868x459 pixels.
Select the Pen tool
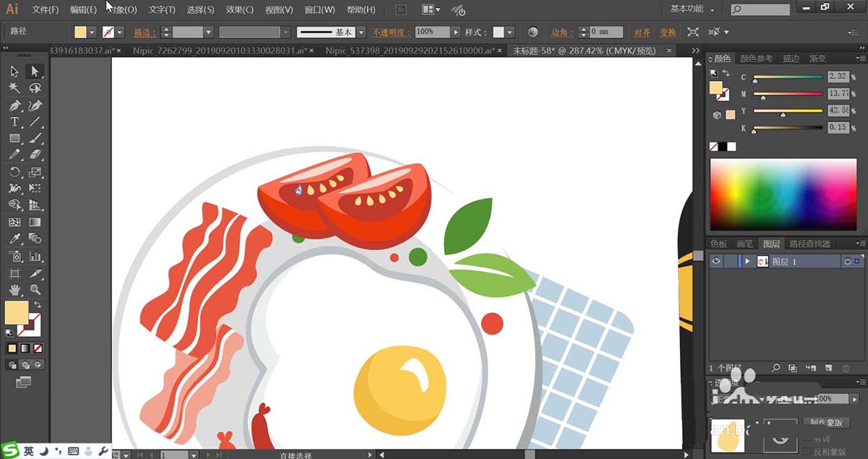14,106
